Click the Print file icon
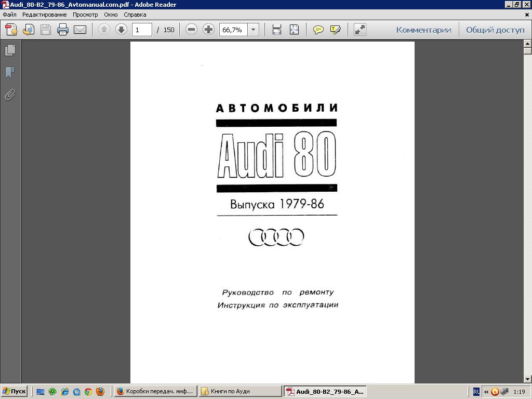 [63, 30]
